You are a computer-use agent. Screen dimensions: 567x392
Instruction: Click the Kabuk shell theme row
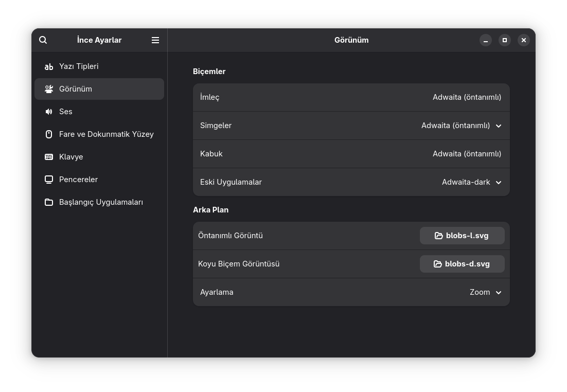click(351, 154)
